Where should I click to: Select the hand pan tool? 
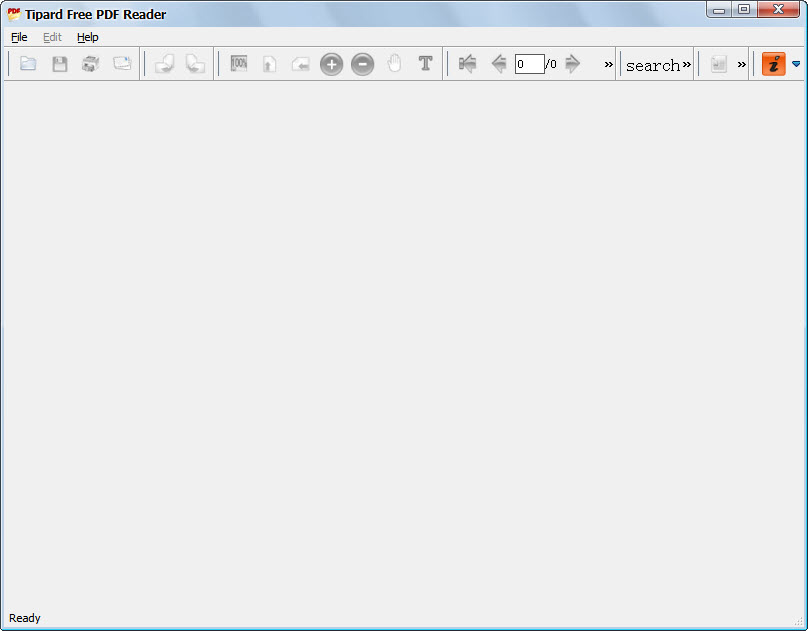tap(394, 64)
